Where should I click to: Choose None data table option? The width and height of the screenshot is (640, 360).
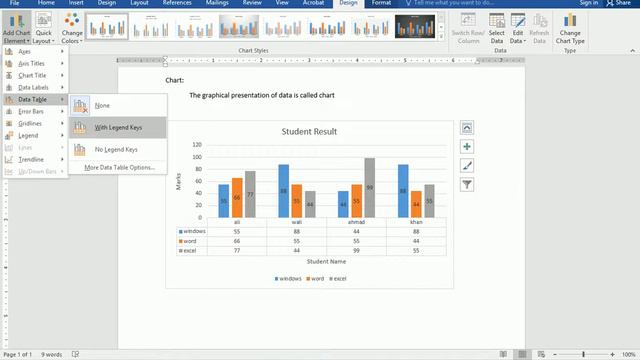pos(118,105)
